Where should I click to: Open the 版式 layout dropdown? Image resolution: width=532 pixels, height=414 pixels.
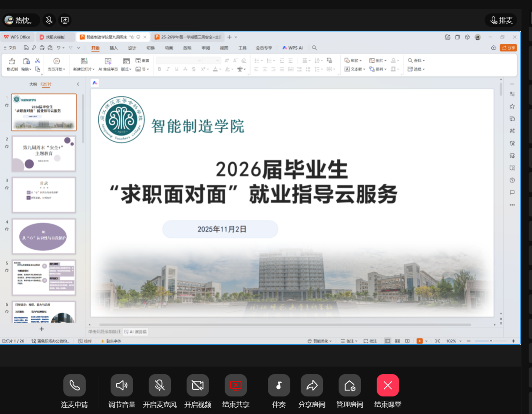pyautogui.click(x=126, y=69)
